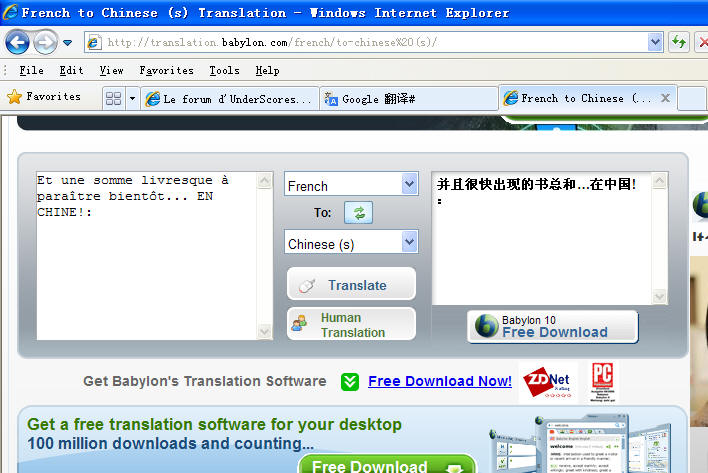Click the Human Translation button
The image size is (708, 473).
coord(351,324)
